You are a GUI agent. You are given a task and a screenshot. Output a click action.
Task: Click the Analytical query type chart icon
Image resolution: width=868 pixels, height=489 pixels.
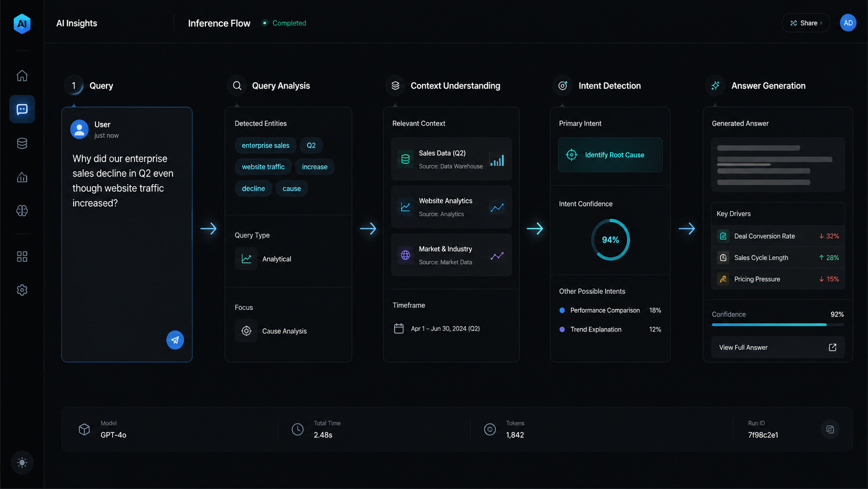(246, 259)
